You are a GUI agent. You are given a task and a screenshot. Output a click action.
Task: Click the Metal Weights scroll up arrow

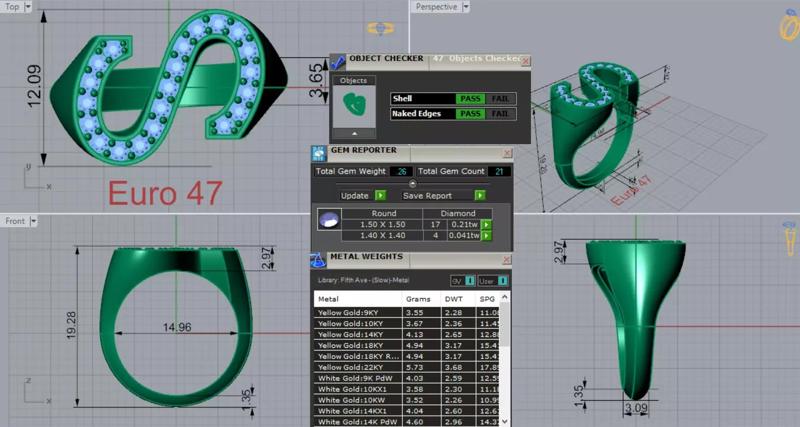tap(505, 296)
